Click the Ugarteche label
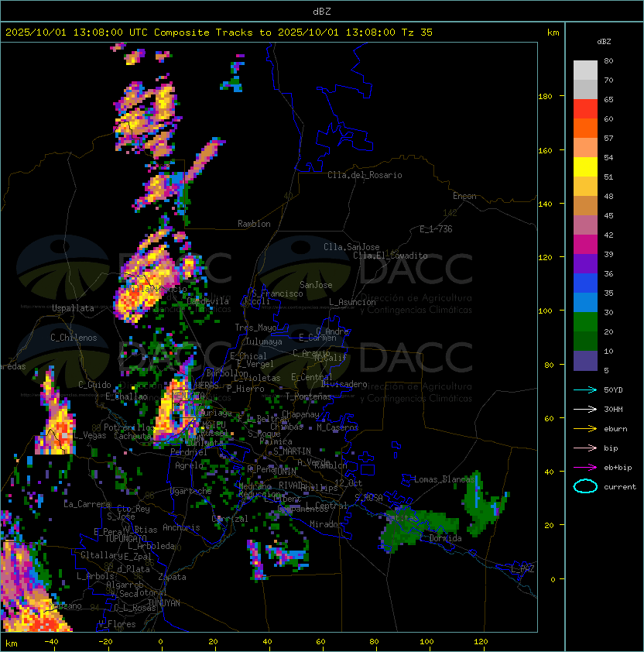644x652 pixels. [x=191, y=491]
